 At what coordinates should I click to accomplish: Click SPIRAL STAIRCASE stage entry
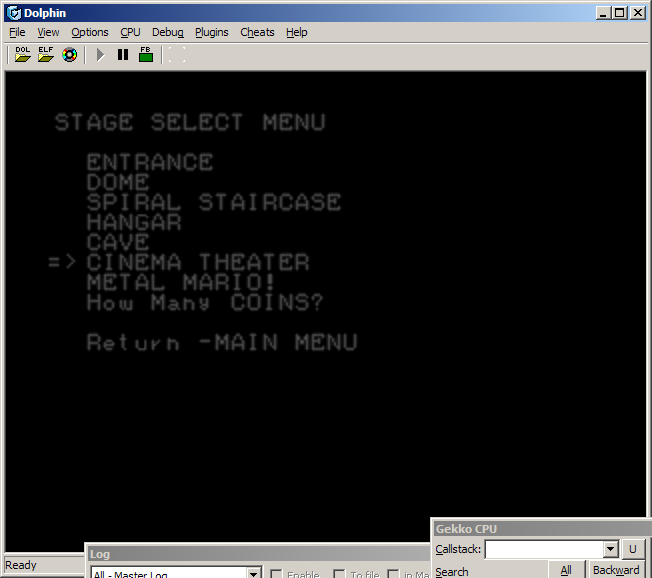(x=214, y=202)
